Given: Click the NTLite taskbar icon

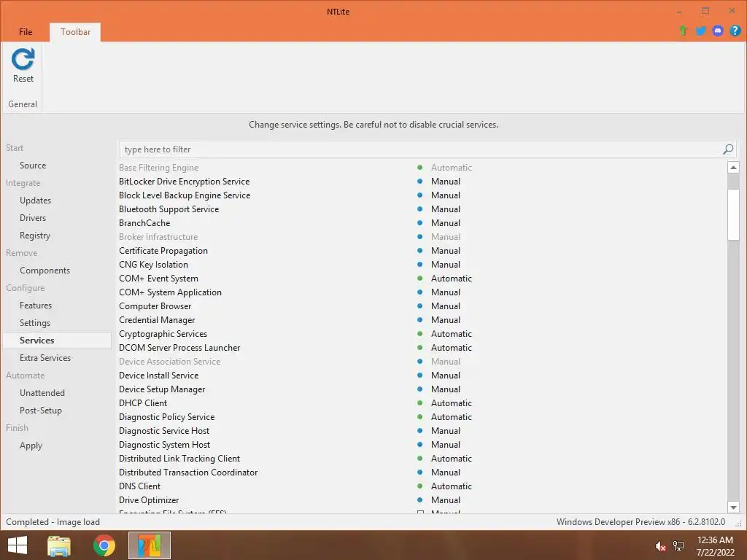Looking at the screenshot, I should (149, 545).
